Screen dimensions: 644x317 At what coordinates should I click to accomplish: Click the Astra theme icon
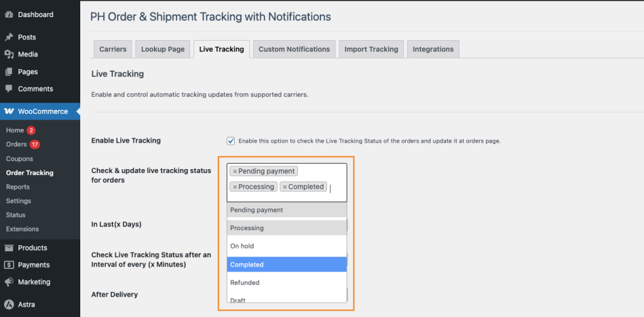point(9,305)
